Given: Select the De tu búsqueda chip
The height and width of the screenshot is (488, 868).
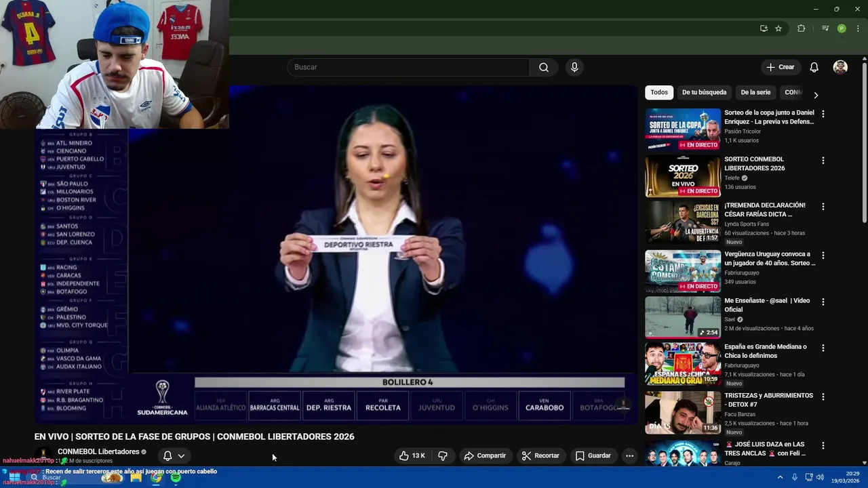Looking at the screenshot, I should click(704, 92).
